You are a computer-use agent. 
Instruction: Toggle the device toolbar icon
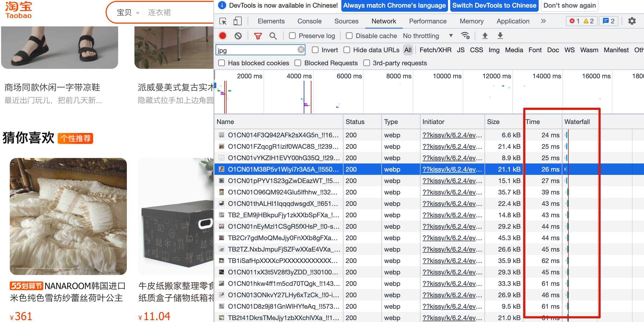pyautogui.click(x=237, y=21)
